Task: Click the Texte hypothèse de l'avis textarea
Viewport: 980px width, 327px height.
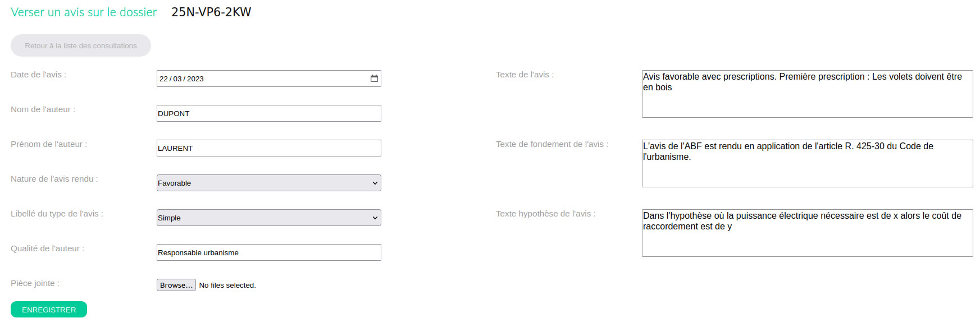Action: pos(807,233)
